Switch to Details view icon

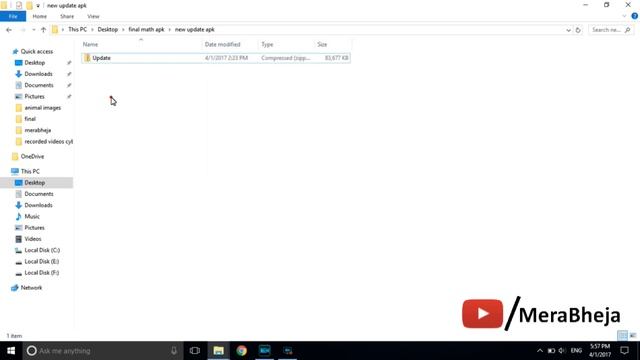click(622, 336)
